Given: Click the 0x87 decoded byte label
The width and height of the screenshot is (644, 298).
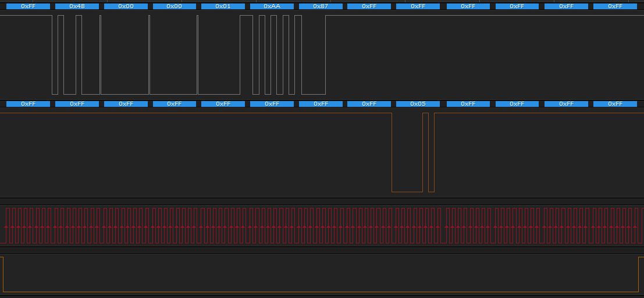Looking at the screenshot, I should click(x=321, y=6).
